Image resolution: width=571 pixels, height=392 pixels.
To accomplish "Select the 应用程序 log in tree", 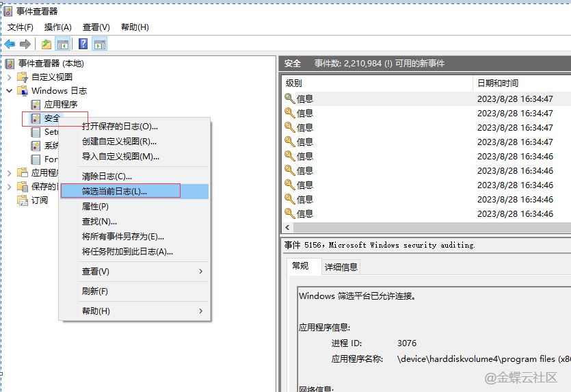I will click(x=61, y=105).
